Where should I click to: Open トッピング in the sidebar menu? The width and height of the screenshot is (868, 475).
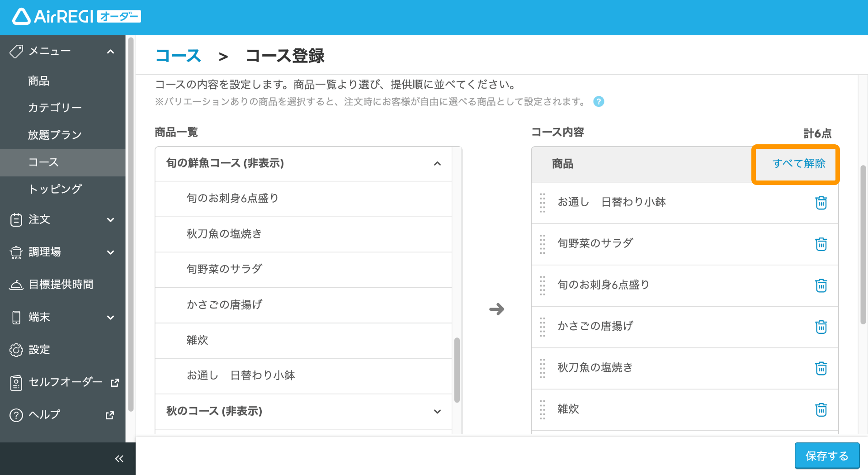point(63,189)
